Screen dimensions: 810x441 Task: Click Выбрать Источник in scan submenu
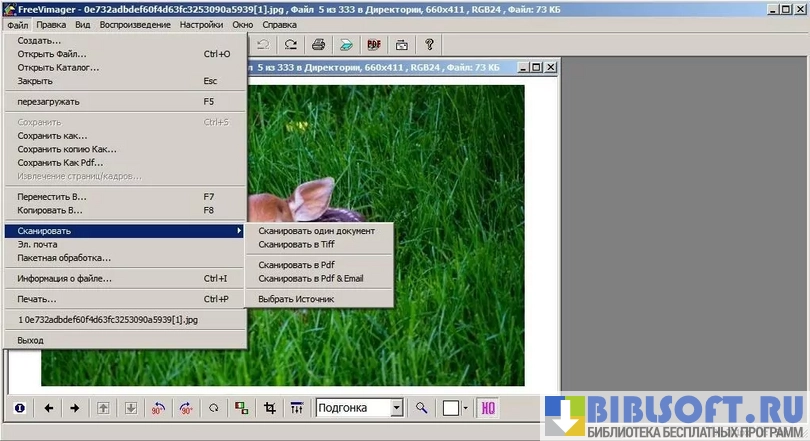(296, 299)
